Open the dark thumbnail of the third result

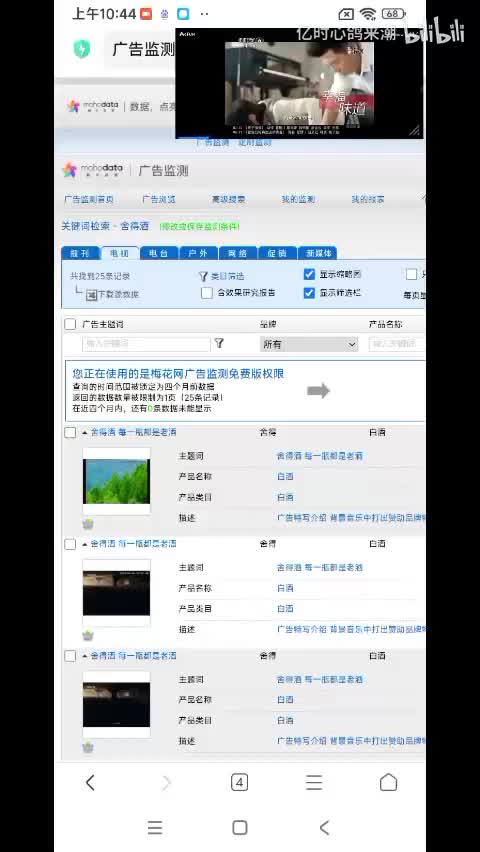pyautogui.click(x=116, y=704)
